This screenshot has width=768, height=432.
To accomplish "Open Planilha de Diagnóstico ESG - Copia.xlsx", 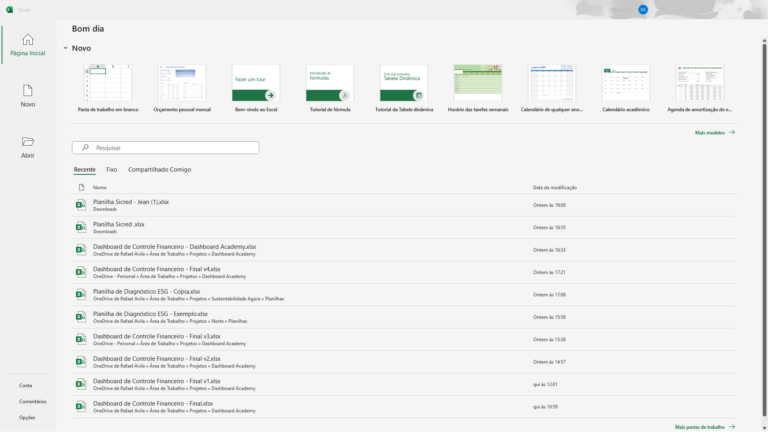I will 404,294.
